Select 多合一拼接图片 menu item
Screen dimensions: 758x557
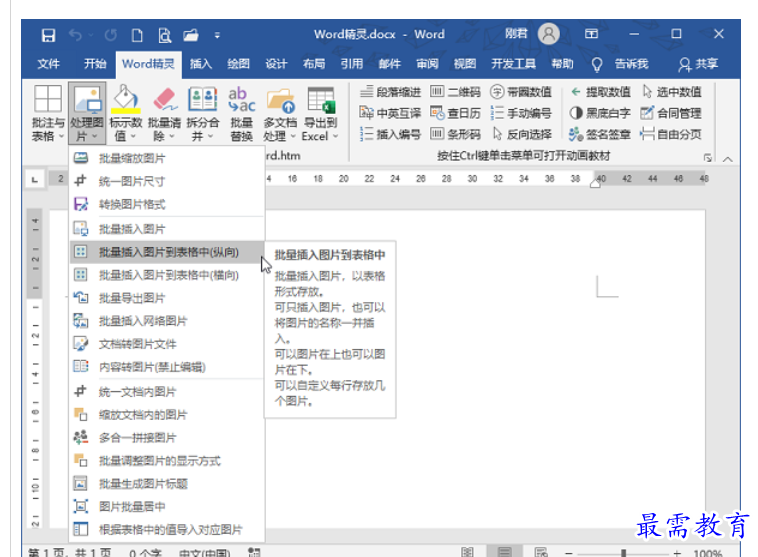pyautogui.click(x=167, y=438)
